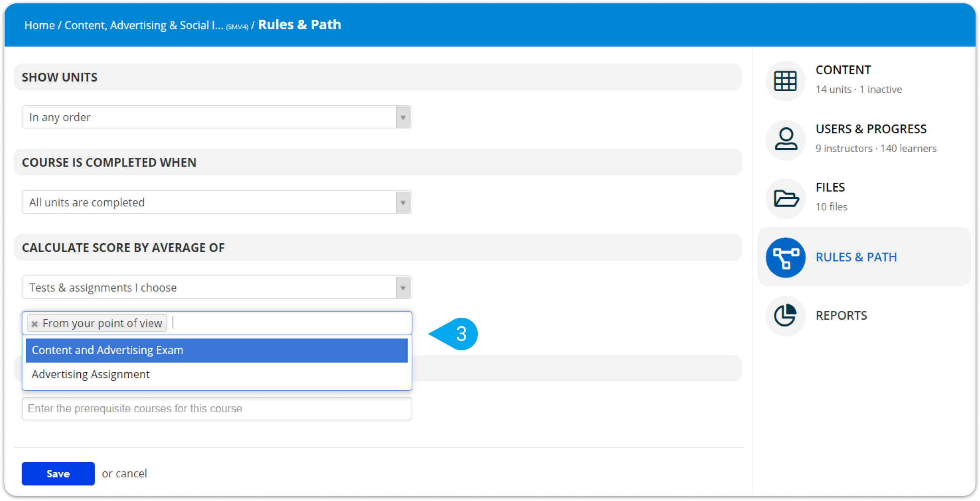Image resolution: width=980 pixels, height=501 pixels.
Task: Open the USERS & PROGRESS sidebar label
Action: (x=871, y=129)
